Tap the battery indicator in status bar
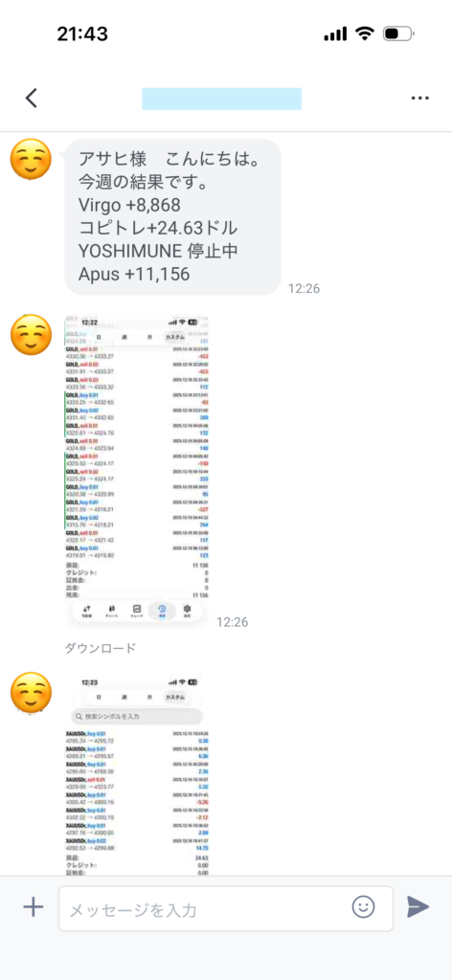The height and width of the screenshot is (980, 452). pyautogui.click(x=398, y=33)
